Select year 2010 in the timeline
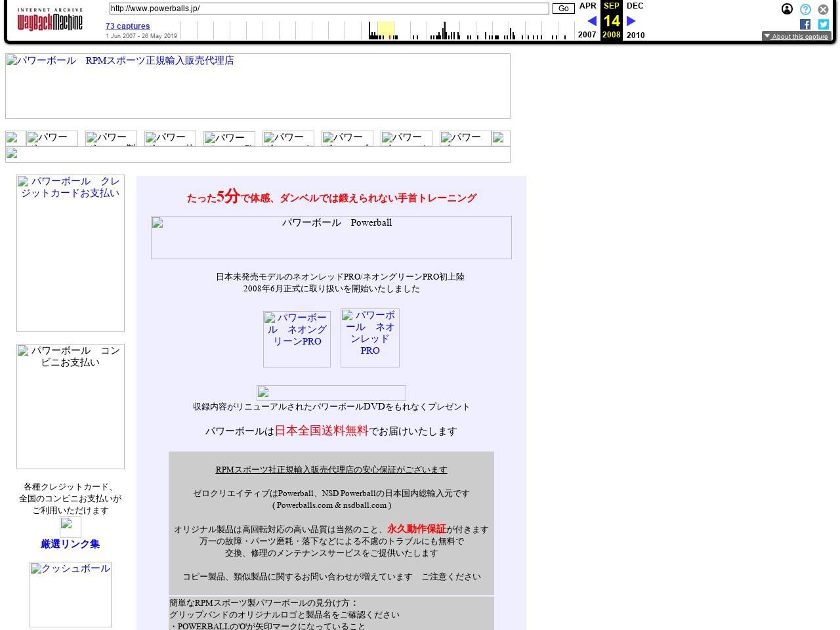 pyautogui.click(x=635, y=35)
